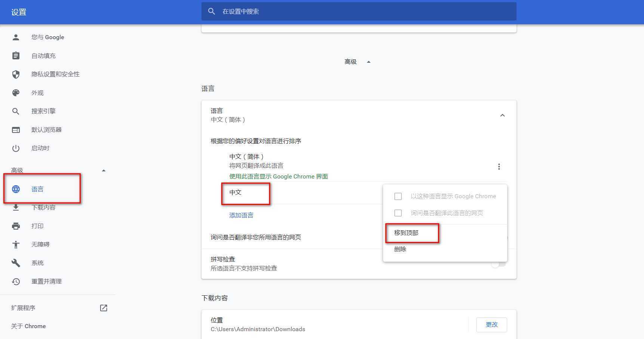The image size is (644, 339).
Task: Collapse the 语言 card with the chevron
Action: point(502,115)
